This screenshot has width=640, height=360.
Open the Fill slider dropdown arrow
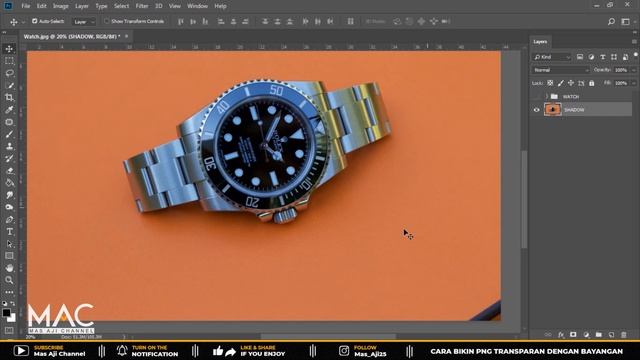[633, 83]
